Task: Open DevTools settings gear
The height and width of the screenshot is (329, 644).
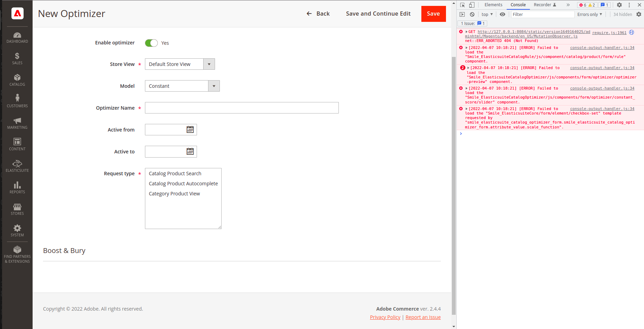Action: pyautogui.click(x=619, y=5)
